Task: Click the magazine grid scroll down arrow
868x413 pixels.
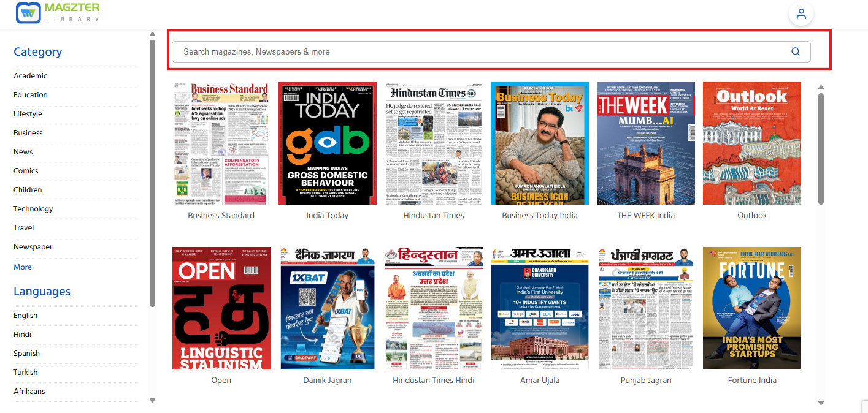Action: [x=821, y=403]
